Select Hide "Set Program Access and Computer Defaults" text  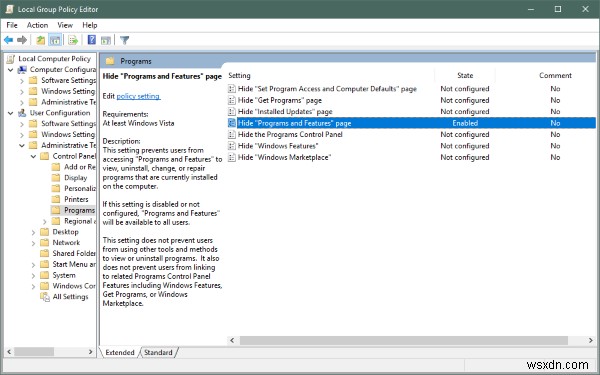[327, 89]
